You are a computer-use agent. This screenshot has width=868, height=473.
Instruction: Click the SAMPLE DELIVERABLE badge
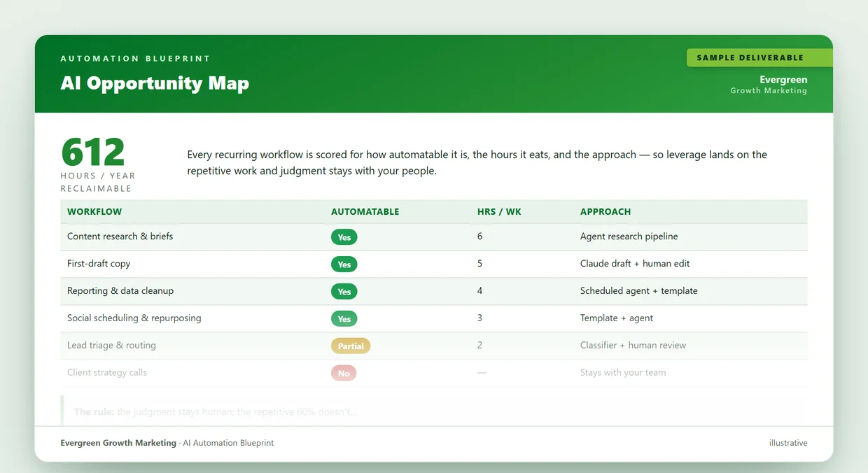[x=759, y=58]
